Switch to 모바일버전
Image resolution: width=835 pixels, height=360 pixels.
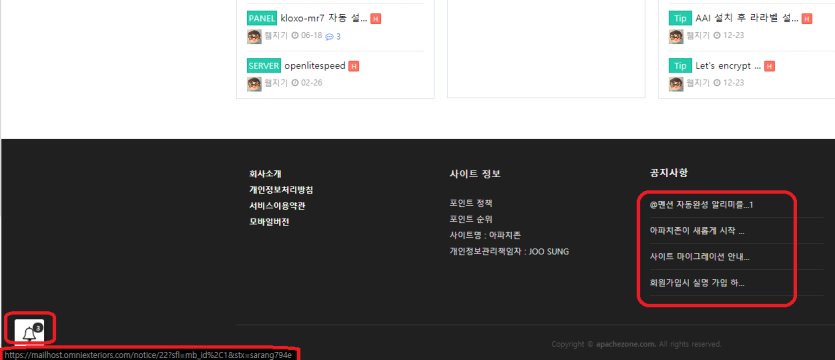tap(269, 222)
